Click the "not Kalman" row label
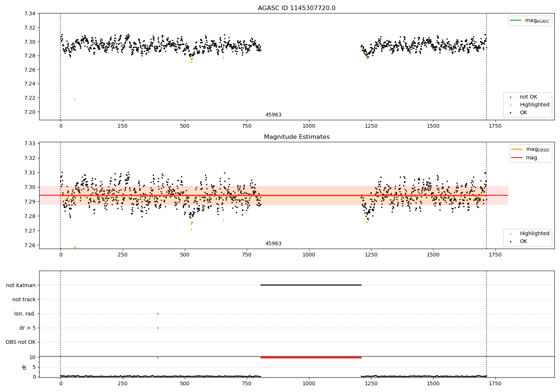The width and height of the screenshot is (560, 392). tap(21, 285)
